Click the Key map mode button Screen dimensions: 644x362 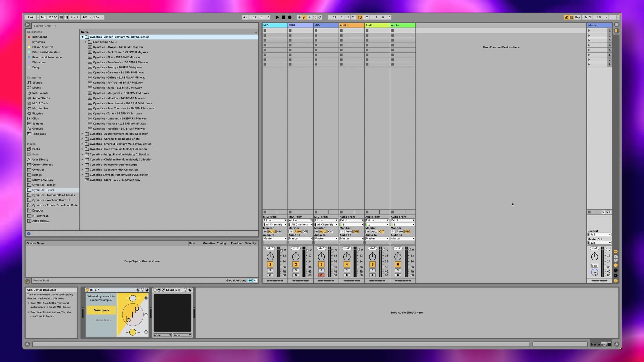tap(578, 17)
